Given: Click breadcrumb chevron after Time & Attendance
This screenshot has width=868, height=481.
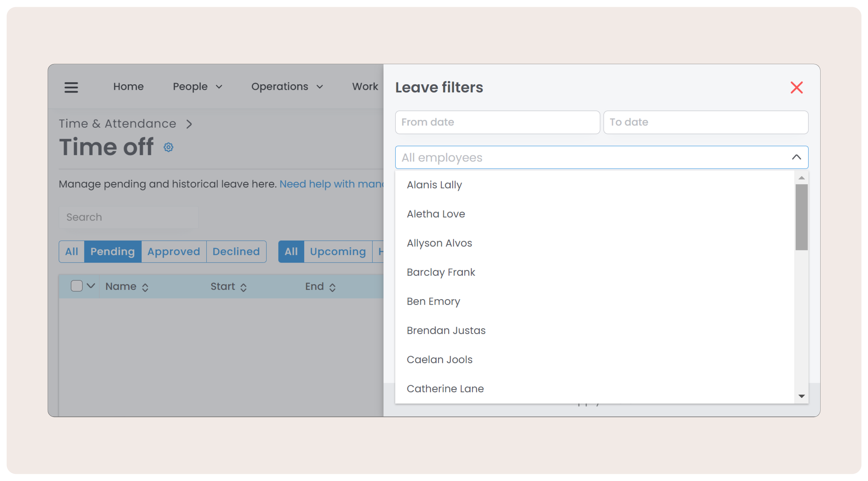Looking at the screenshot, I should [189, 124].
